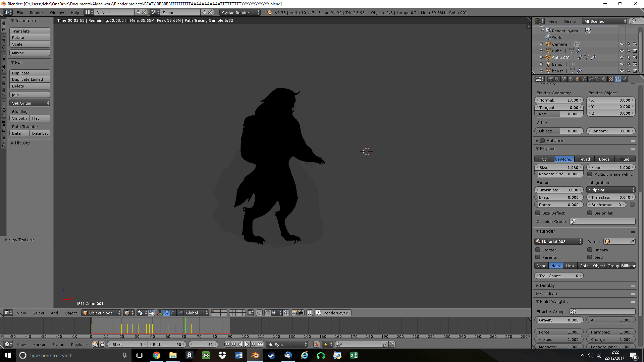
Task: Switch to the World properties tab (globe icon)
Action: [571, 79]
